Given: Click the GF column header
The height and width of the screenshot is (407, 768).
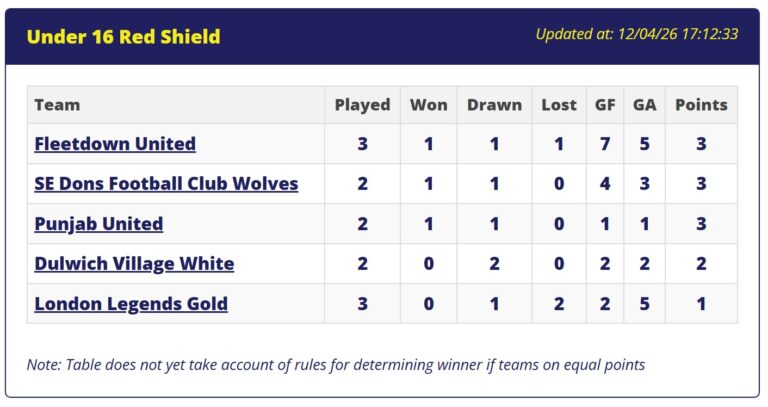Looking at the screenshot, I should point(605,105).
